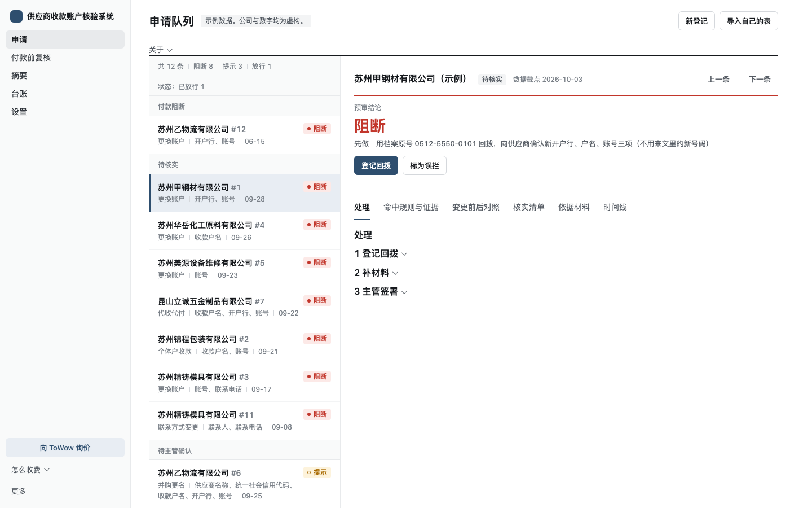
Task: Expand step 2 补材料
Action: (x=376, y=273)
